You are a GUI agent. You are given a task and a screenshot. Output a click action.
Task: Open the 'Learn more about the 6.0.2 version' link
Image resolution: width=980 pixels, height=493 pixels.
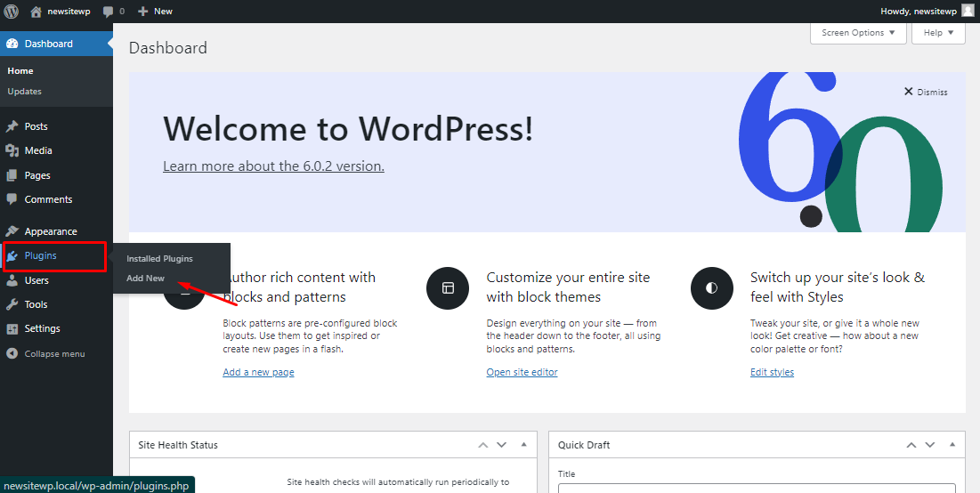click(x=273, y=166)
